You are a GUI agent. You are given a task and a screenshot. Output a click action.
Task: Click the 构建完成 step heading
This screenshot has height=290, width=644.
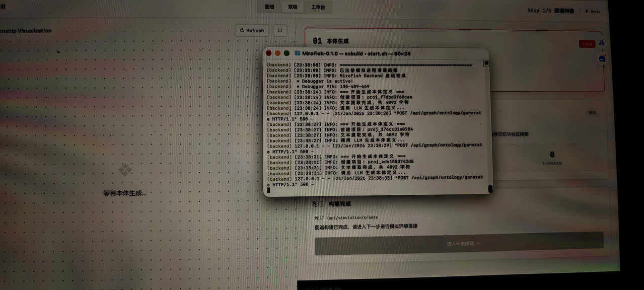coord(339,204)
